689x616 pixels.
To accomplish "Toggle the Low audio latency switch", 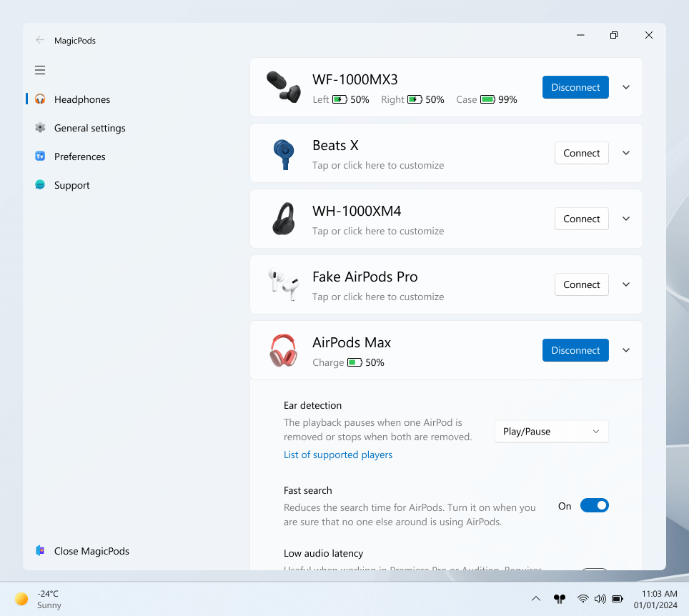I will [594, 570].
